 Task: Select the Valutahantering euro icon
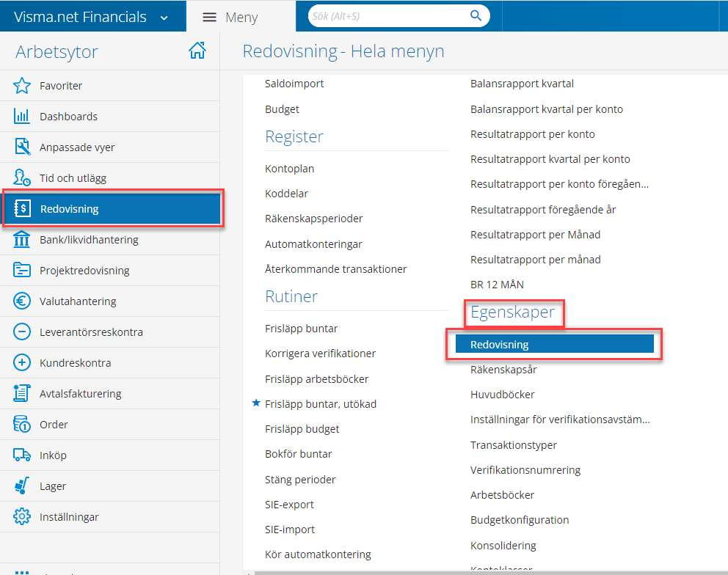pos(22,301)
